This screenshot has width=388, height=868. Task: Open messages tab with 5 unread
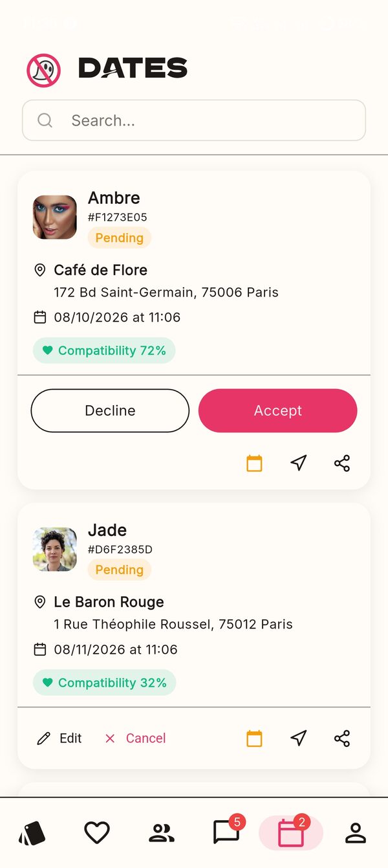(x=228, y=831)
